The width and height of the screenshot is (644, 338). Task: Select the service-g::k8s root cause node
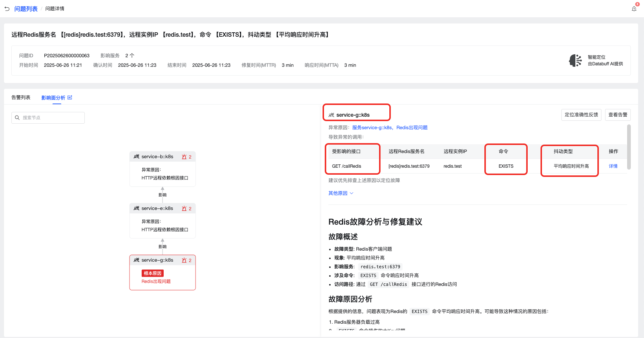(x=163, y=272)
